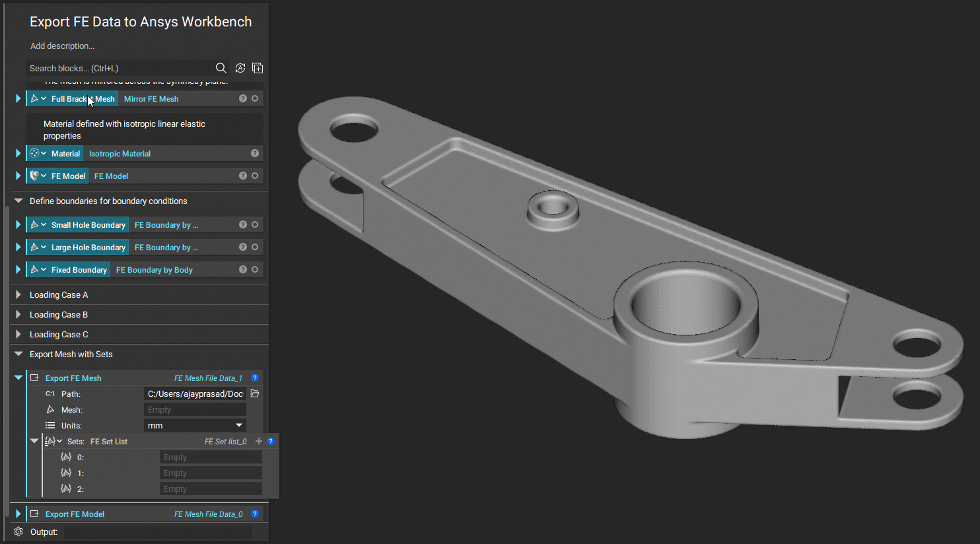980x544 pixels.
Task: Click the panel's vertical scrollbar
Action: [7, 362]
